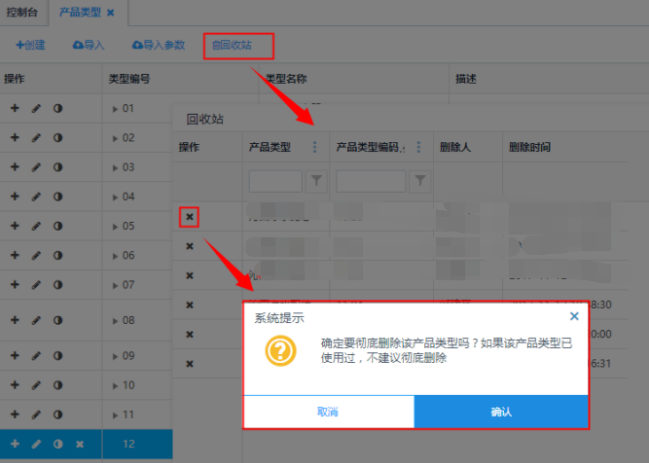Click the 导入 cloud upload button
Screen dimensions: 649x463
89,45
